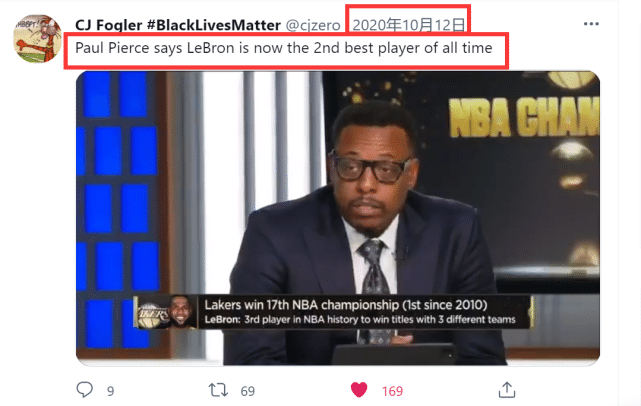
Task: Click the reply speech bubble icon
Action: (85, 390)
